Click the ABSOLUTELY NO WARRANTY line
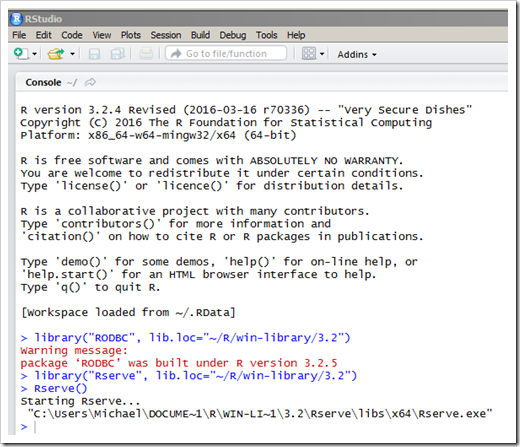Screen dimensions: 520x447 [212, 160]
